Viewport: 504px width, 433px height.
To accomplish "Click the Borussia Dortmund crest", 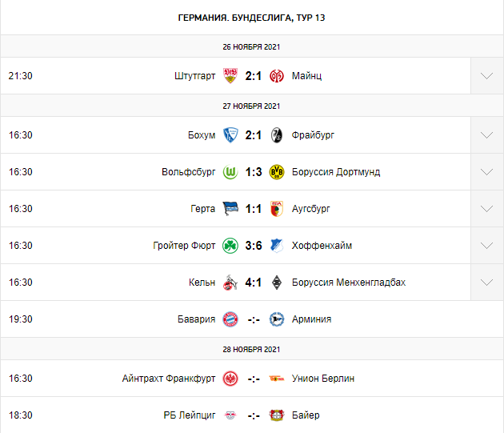I will point(278,172).
